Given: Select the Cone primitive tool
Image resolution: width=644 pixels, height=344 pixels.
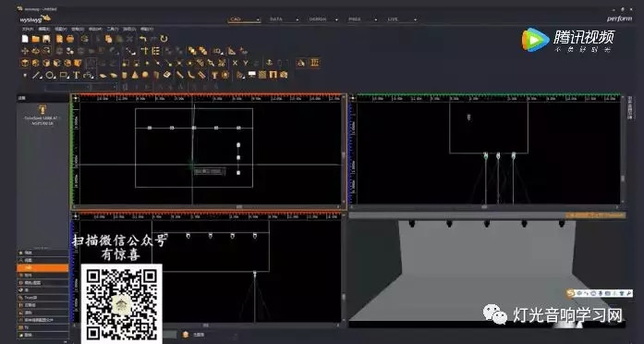Looking at the screenshot, I should click(135, 75).
